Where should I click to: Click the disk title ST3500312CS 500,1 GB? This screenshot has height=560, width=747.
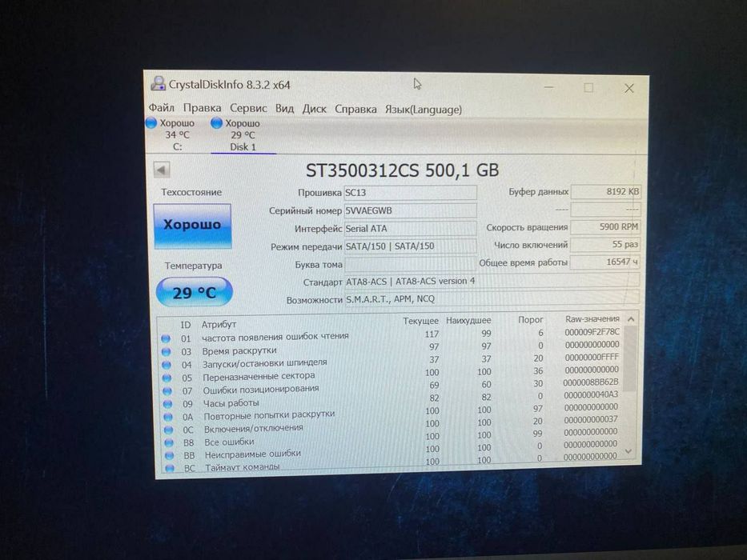(x=402, y=170)
